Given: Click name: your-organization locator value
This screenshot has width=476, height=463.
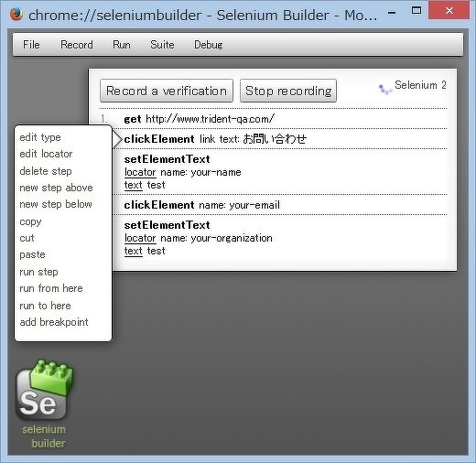Looking at the screenshot, I should coord(216,238).
